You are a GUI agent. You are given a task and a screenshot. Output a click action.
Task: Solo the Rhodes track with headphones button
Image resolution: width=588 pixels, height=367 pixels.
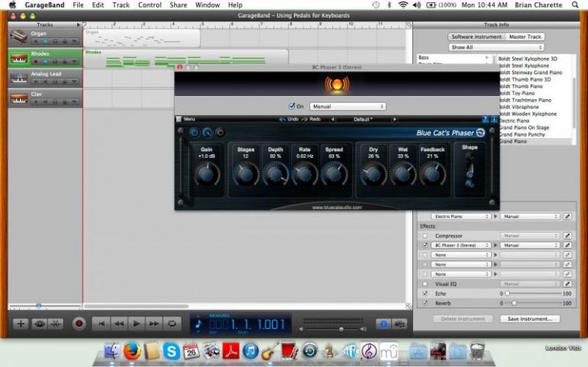(x=55, y=62)
